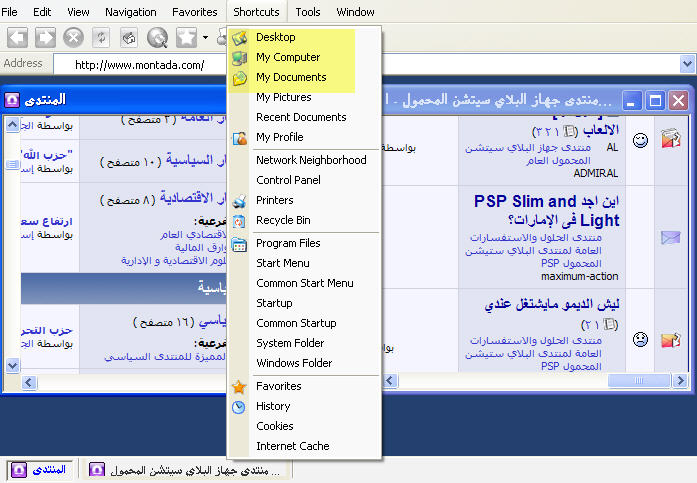This screenshot has height=483, width=697.
Task: Click the envelope icon beside PSP Slim thread
Action: coord(670,238)
